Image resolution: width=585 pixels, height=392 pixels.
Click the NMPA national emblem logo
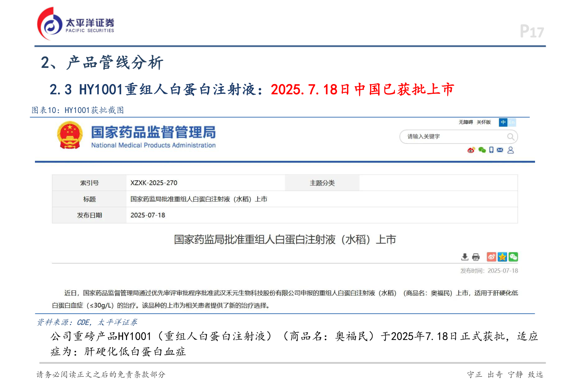point(69,135)
